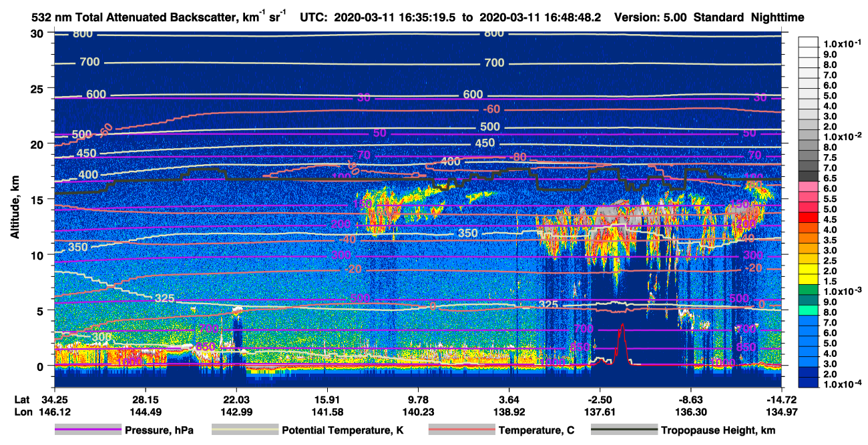Click the 'Tropopause Height, km' legend text
Image resolution: width=868 pixels, height=445 pixels.
click(x=718, y=430)
